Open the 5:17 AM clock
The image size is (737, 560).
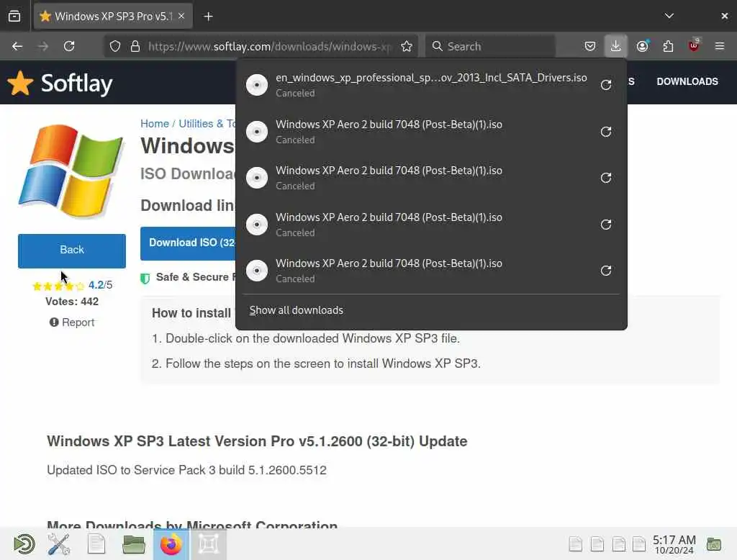click(674, 544)
